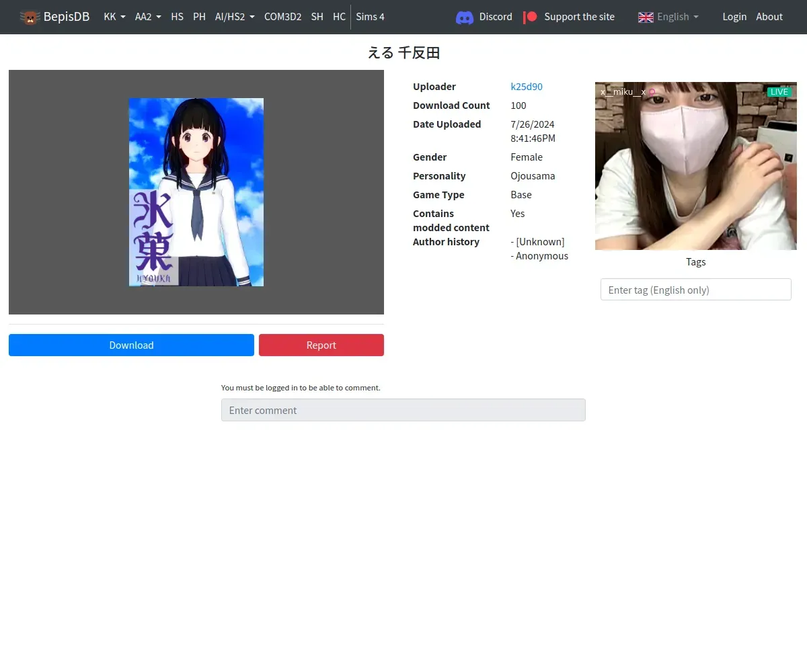Open the English language dropdown
This screenshot has width=807, height=672.
pyautogui.click(x=678, y=17)
